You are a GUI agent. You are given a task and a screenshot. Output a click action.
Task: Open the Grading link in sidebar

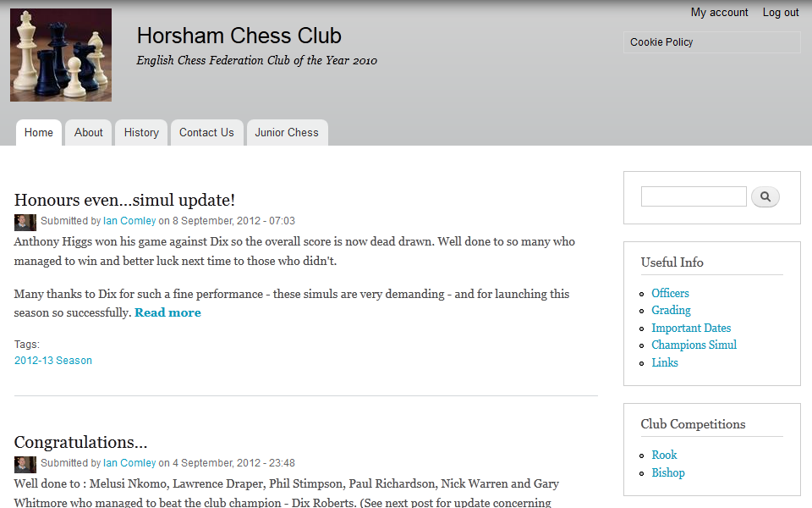pyautogui.click(x=671, y=310)
